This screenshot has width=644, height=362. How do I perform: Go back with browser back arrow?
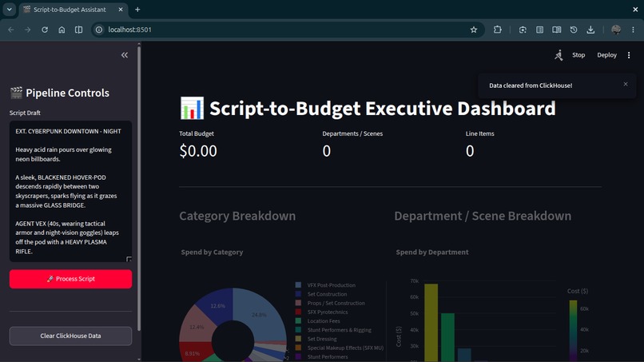point(11,30)
